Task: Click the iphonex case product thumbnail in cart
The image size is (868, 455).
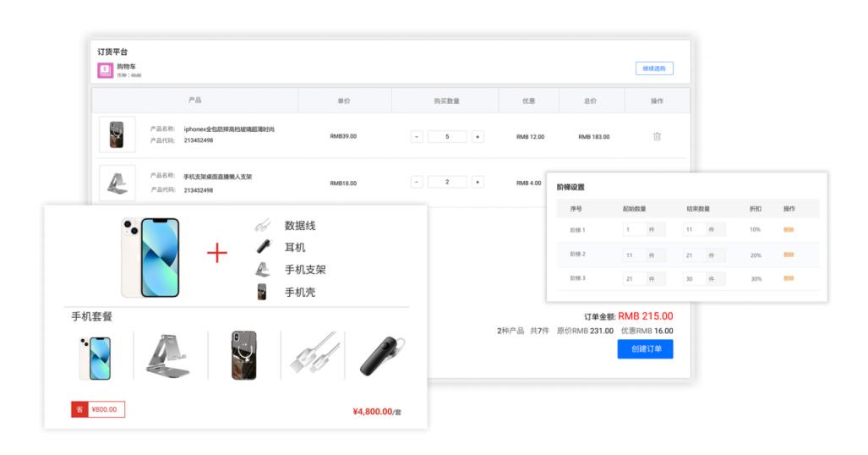Action: click(117, 134)
